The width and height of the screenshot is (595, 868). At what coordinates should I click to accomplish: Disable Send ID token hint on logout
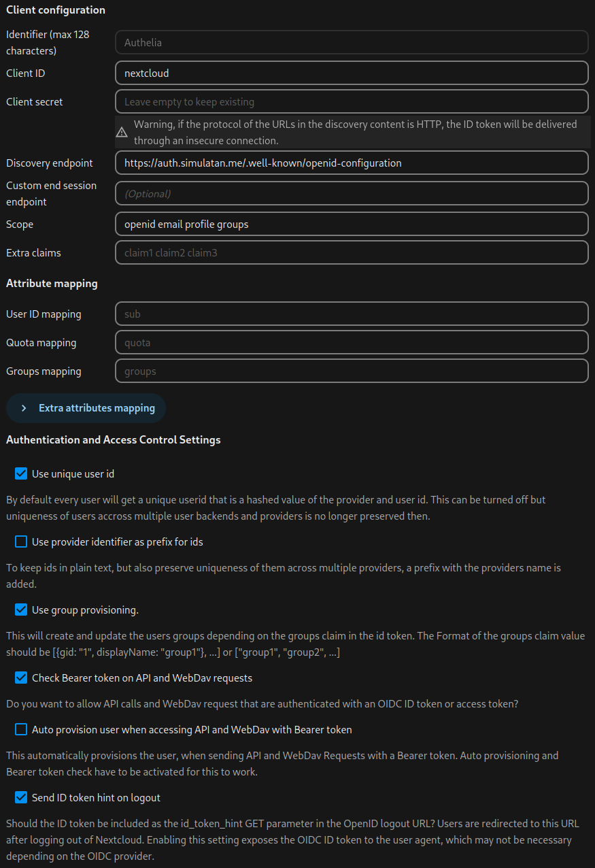[x=20, y=797]
